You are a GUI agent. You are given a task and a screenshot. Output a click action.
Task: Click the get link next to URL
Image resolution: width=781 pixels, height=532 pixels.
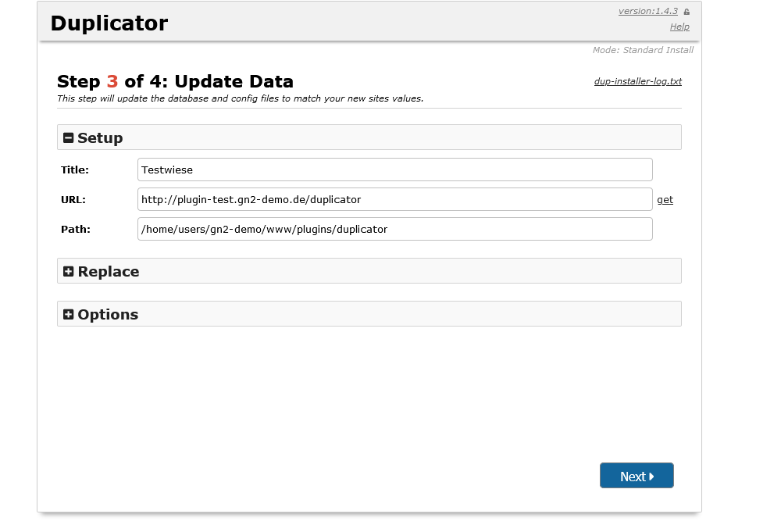pos(665,200)
